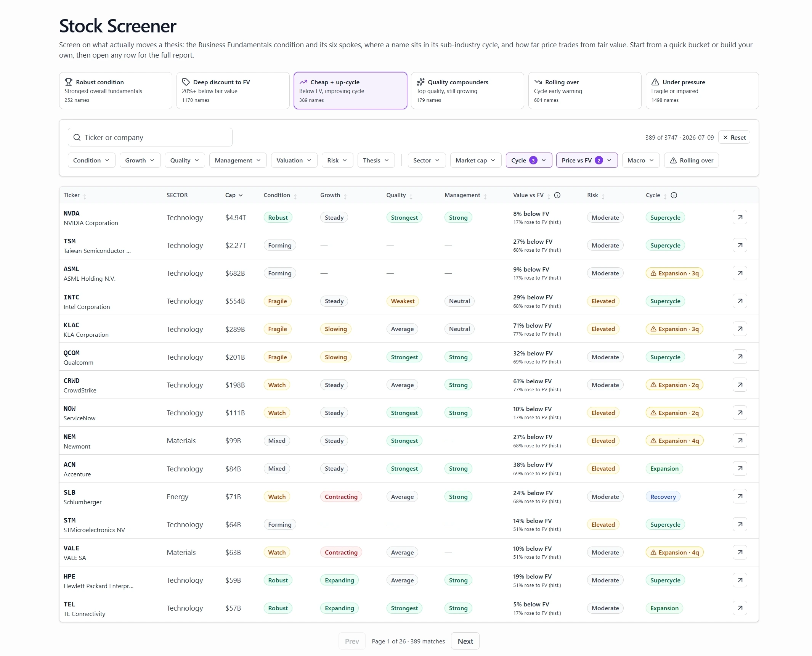Sort by Condition column arrows

[295, 196]
